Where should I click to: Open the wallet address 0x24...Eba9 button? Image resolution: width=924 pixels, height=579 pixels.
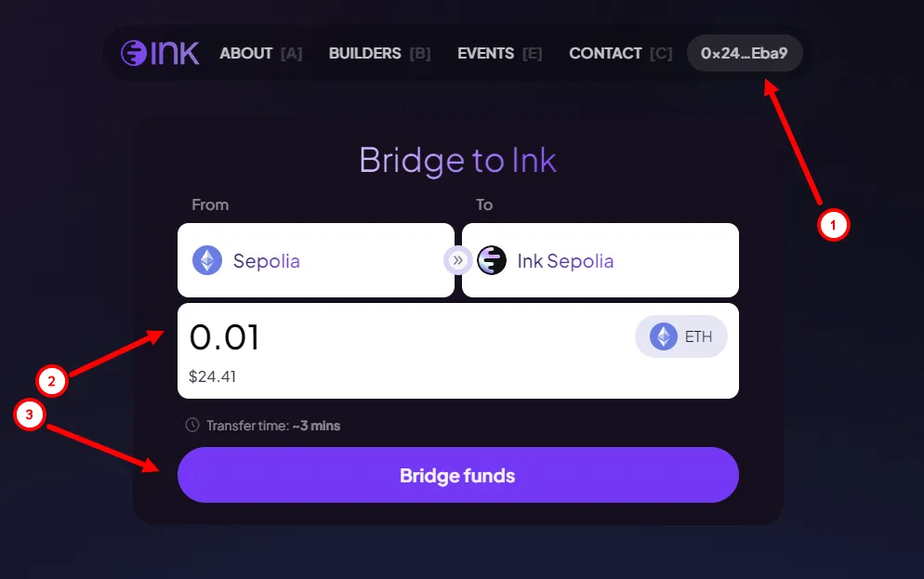click(x=745, y=53)
